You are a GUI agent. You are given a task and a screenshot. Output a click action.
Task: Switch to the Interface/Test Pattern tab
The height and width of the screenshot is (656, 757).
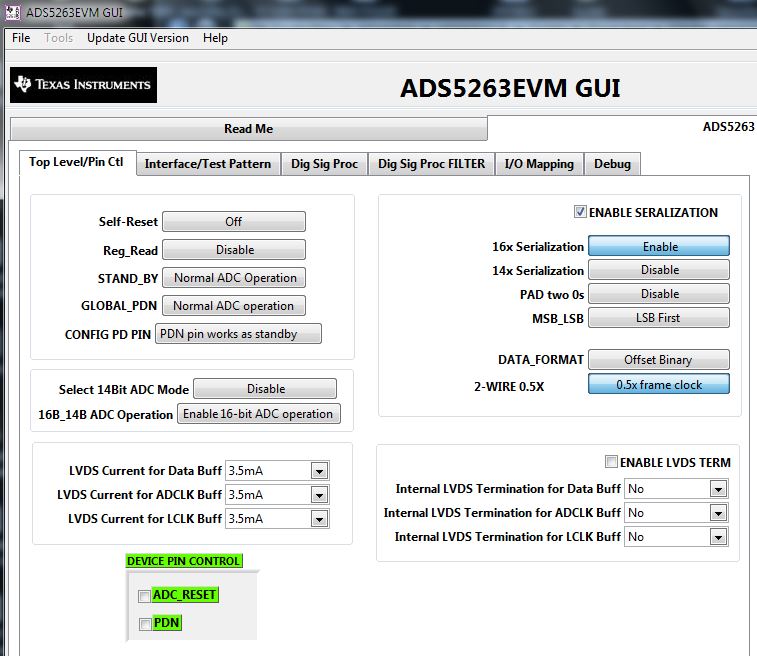tap(208, 164)
